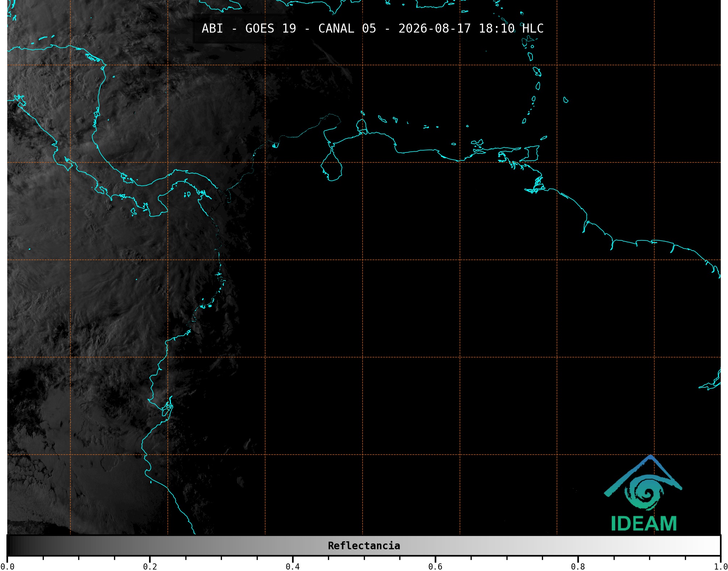
Task: Click the 0.2 colorbar tick label
Action: click(x=150, y=566)
